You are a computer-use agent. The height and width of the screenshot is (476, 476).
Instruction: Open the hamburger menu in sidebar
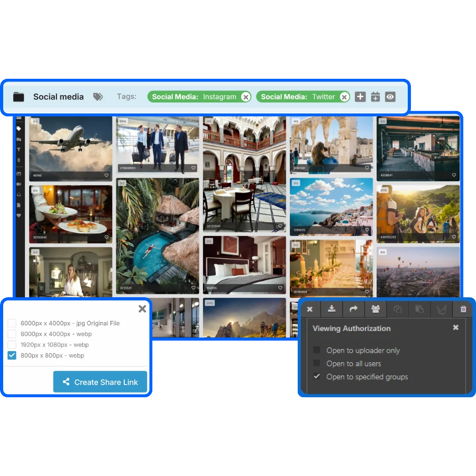point(19,118)
